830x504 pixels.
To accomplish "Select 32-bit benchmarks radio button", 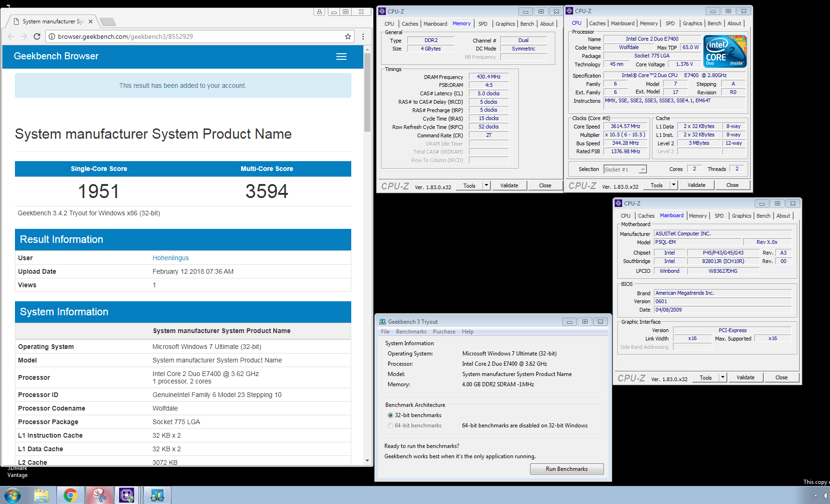I will pyautogui.click(x=390, y=415).
